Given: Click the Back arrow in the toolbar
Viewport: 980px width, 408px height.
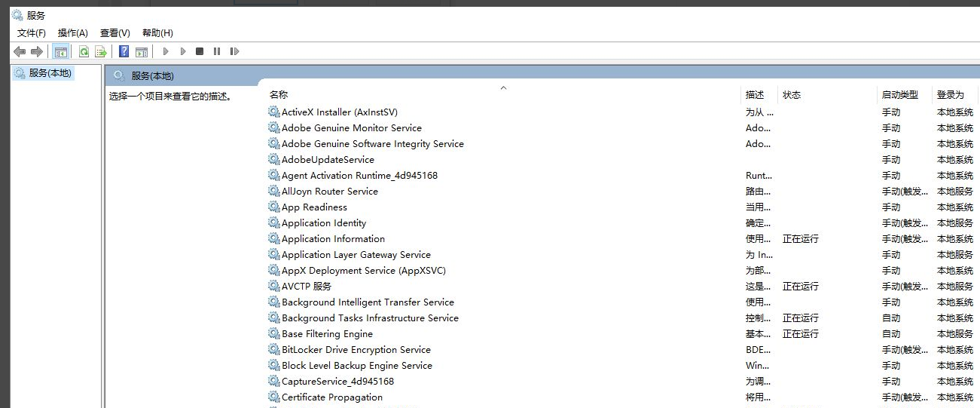Looking at the screenshot, I should (x=20, y=51).
